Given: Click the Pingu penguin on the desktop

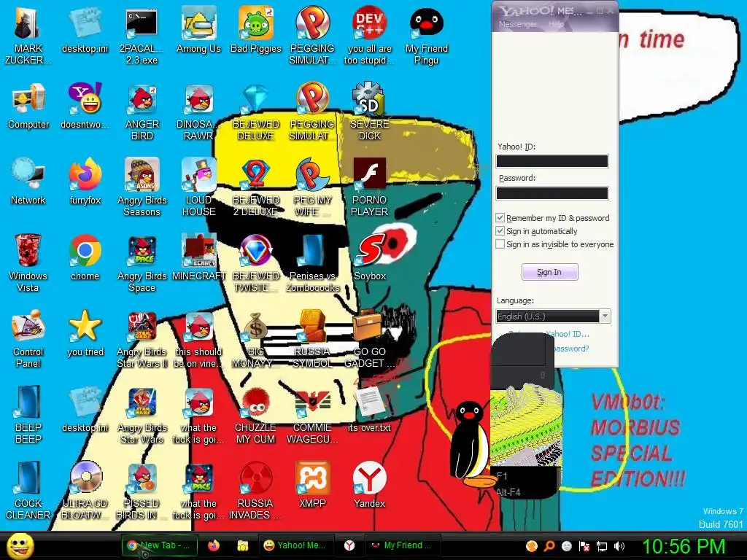Looking at the screenshot, I should (x=473, y=446).
